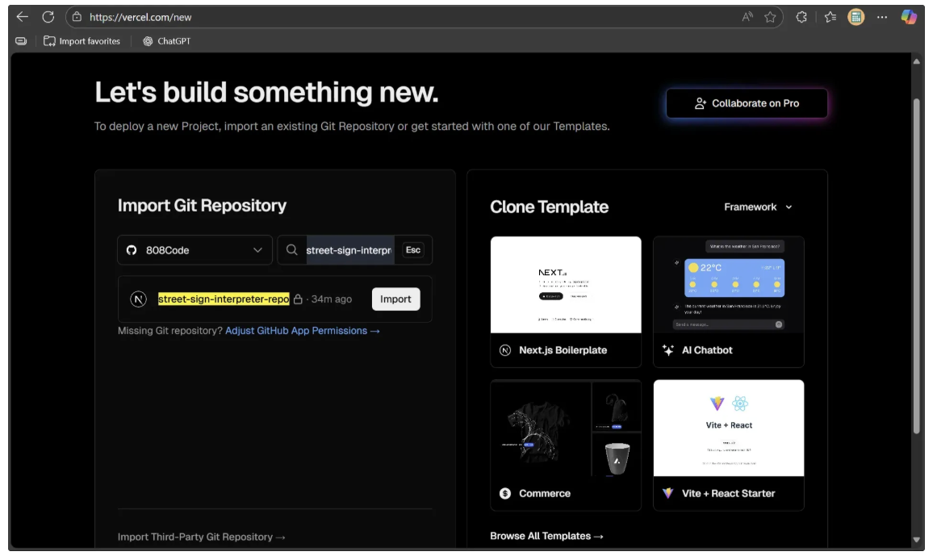The height and width of the screenshot is (560, 933).
Task: Click the scrollbar down arrow
Action: click(x=916, y=540)
